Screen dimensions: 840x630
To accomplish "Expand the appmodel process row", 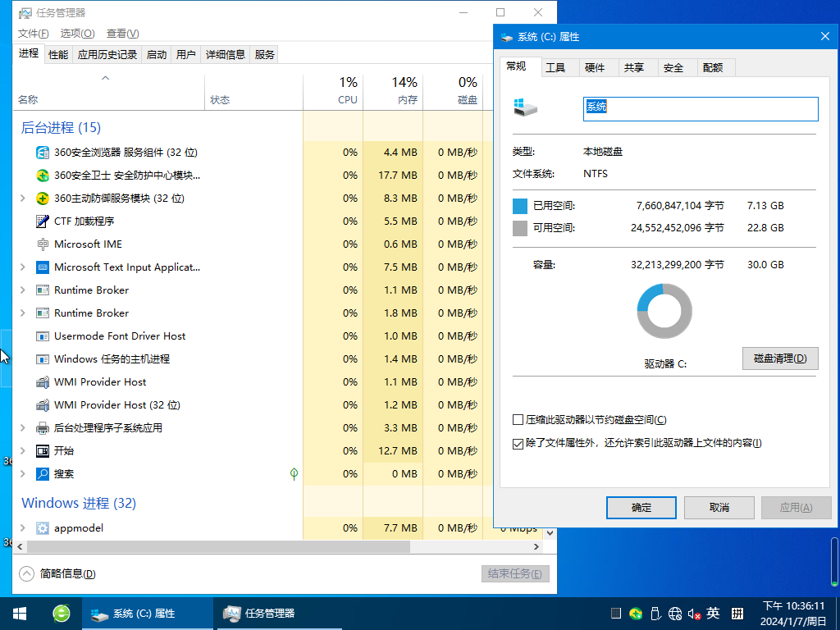I will [22, 528].
